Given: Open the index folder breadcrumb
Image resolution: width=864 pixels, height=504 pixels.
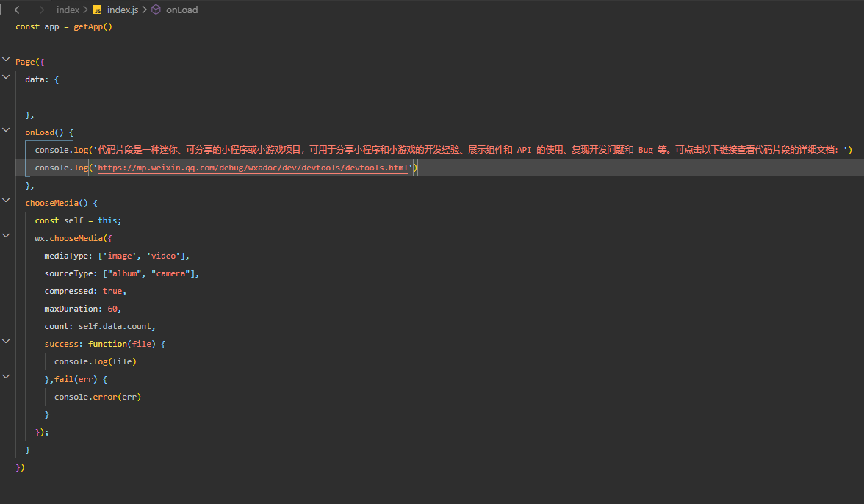Looking at the screenshot, I should pos(68,10).
